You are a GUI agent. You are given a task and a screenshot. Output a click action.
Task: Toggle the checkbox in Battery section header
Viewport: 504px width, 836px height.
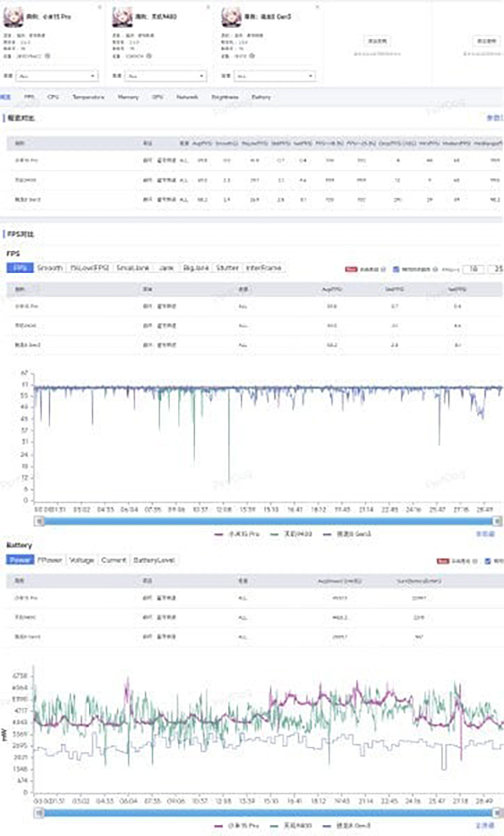point(487,561)
